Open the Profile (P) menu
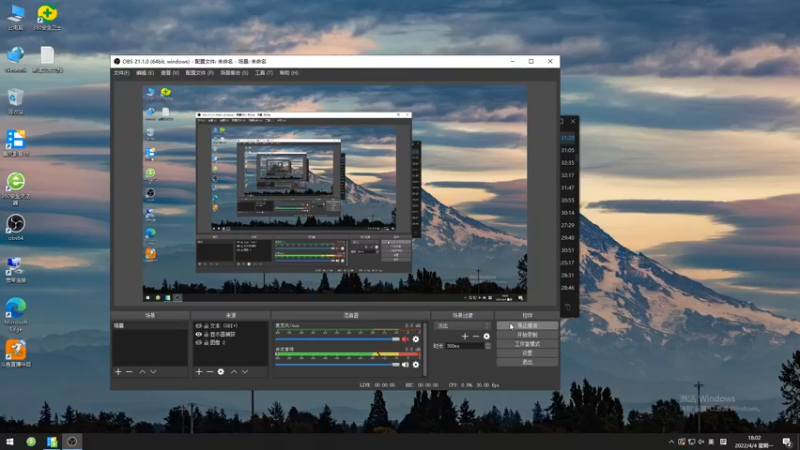Image resolution: width=800 pixels, height=450 pixels. pos(199,73)
